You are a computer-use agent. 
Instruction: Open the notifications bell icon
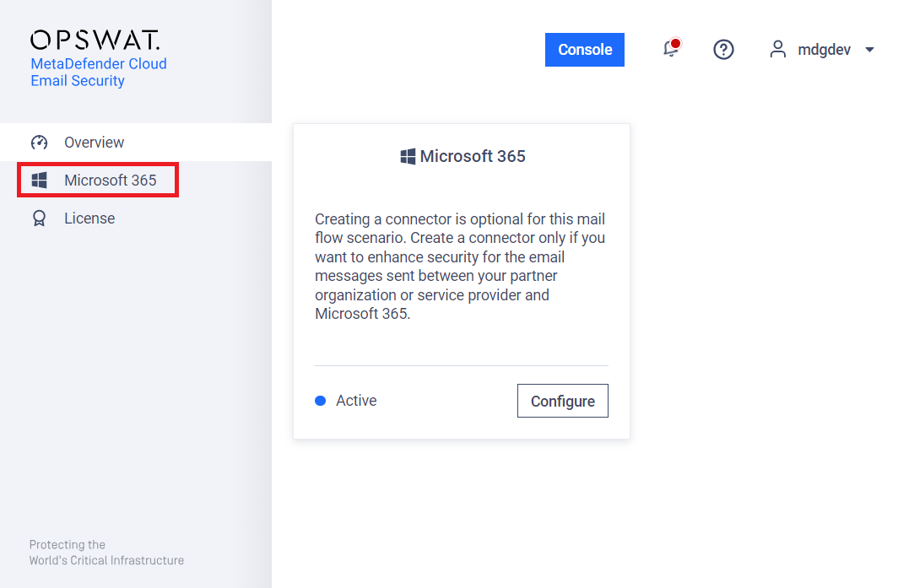671,49
